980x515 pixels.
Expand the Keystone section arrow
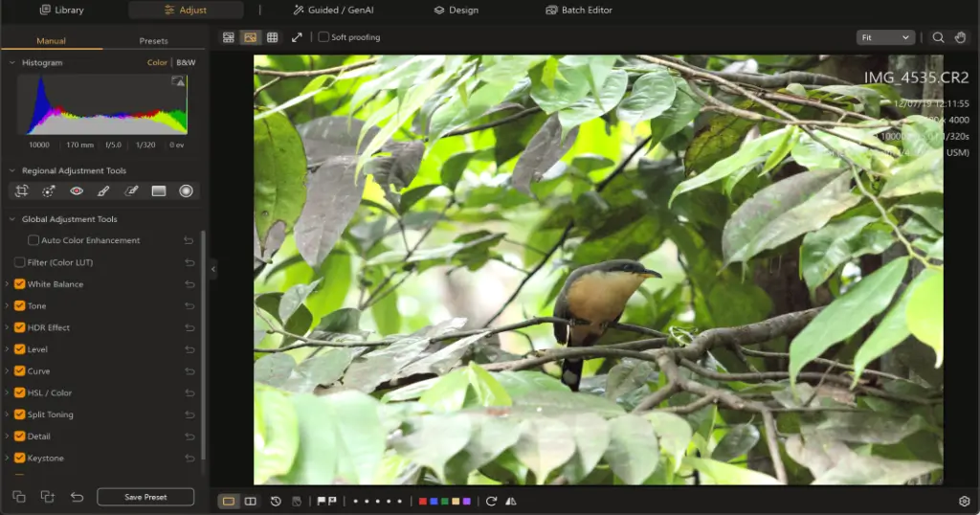(x=7, y=459)
